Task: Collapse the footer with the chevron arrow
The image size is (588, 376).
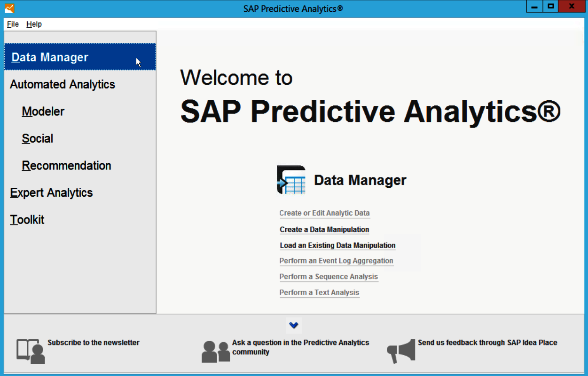Action: pos(293,325)
